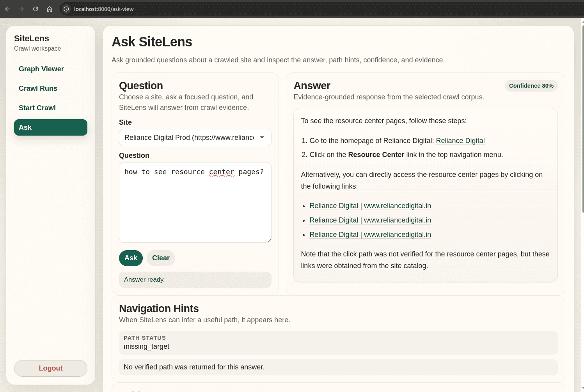Viewport: 584px width, 392px height.
Task: Click the browser forward arrow
Action: (x=21, y=9)
